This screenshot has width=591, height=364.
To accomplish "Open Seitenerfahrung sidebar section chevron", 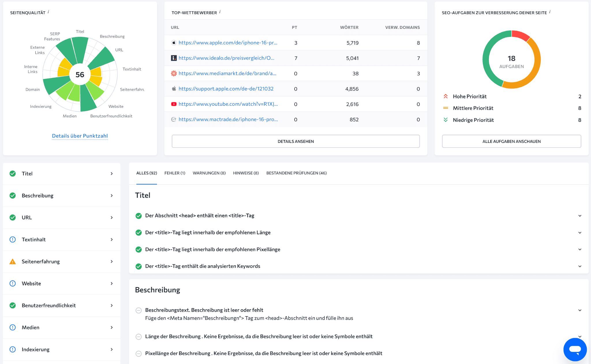I will [x=112, y=261].
